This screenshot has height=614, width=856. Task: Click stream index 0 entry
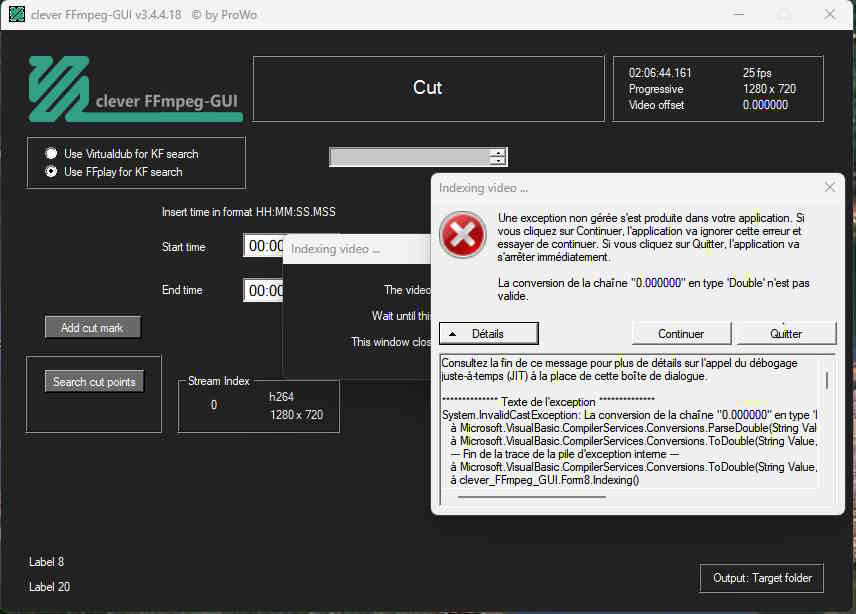[214, 404]
